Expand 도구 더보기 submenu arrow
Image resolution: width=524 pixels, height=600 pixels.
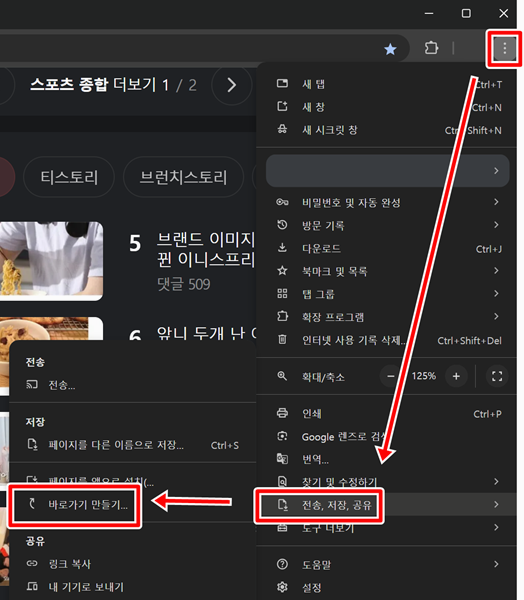(x=496, y=527)
